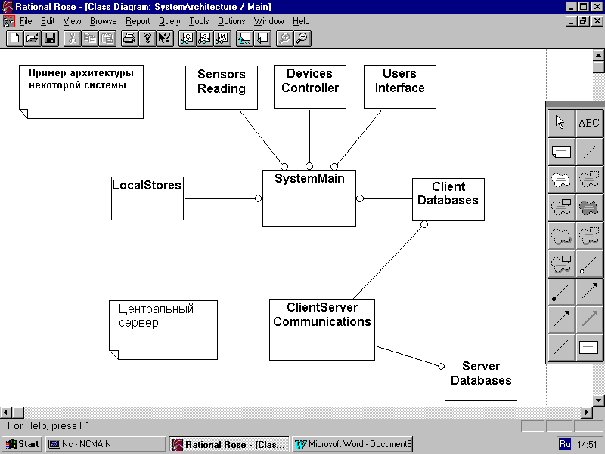Select the ABC text tool in palette
Image resolution: width=605 pixels, height=454 pixels.
tap(589, 122)
